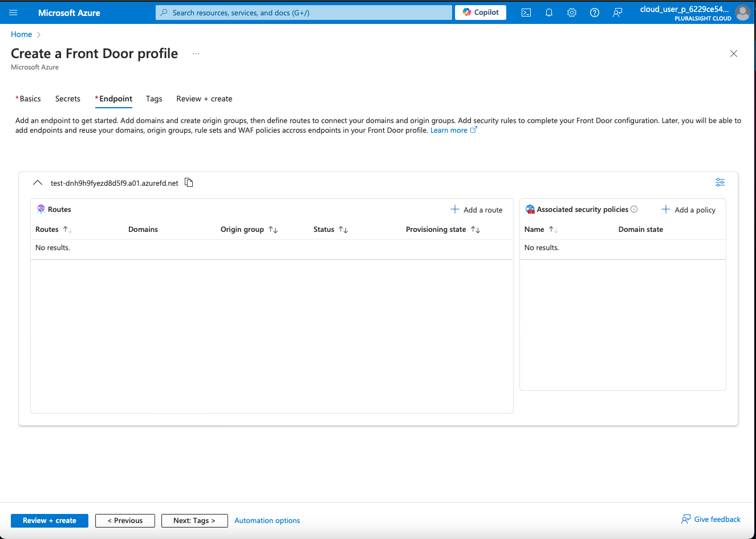This screenshot has width=756, height=539.
Task: Open endpoint settings sliders icon
Action: (x=720, y=182)
